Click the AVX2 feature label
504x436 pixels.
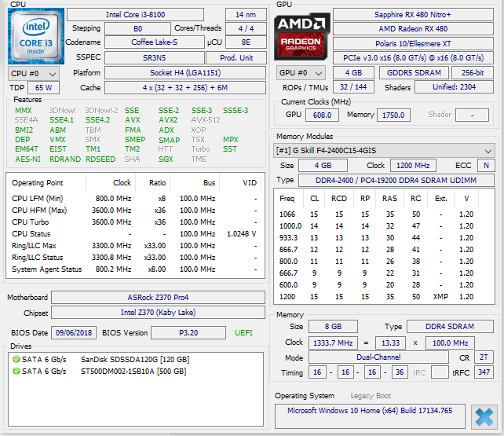pyautogui.click(x=168, y=120)
